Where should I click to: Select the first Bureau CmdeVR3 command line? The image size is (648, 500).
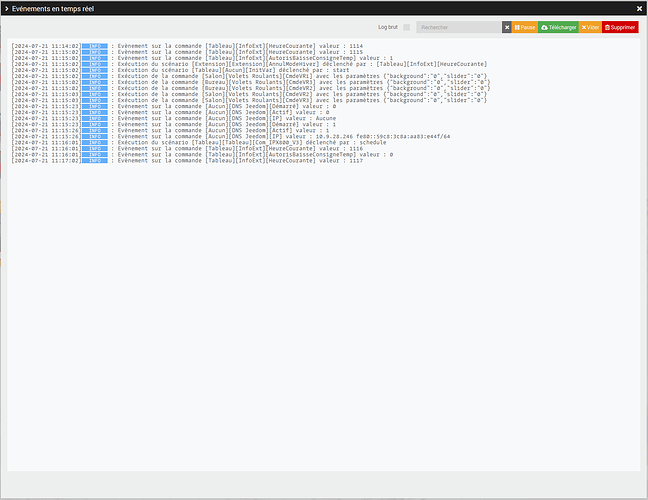(x=251, y=82)
